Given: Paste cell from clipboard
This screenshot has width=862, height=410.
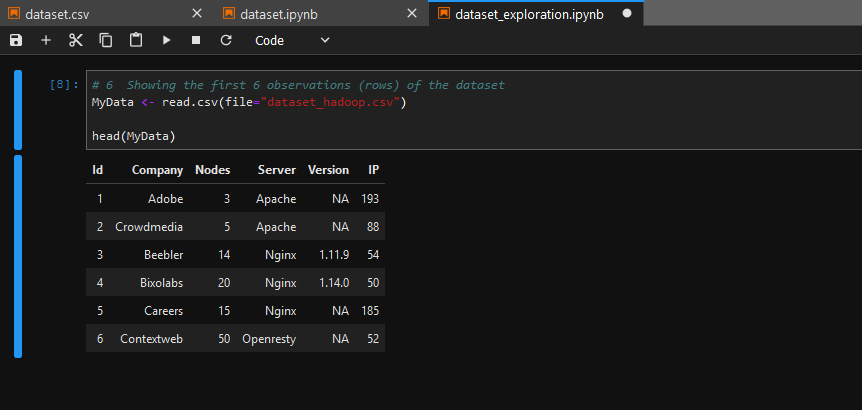Looking at the screenshot, I should pos(136,40).
